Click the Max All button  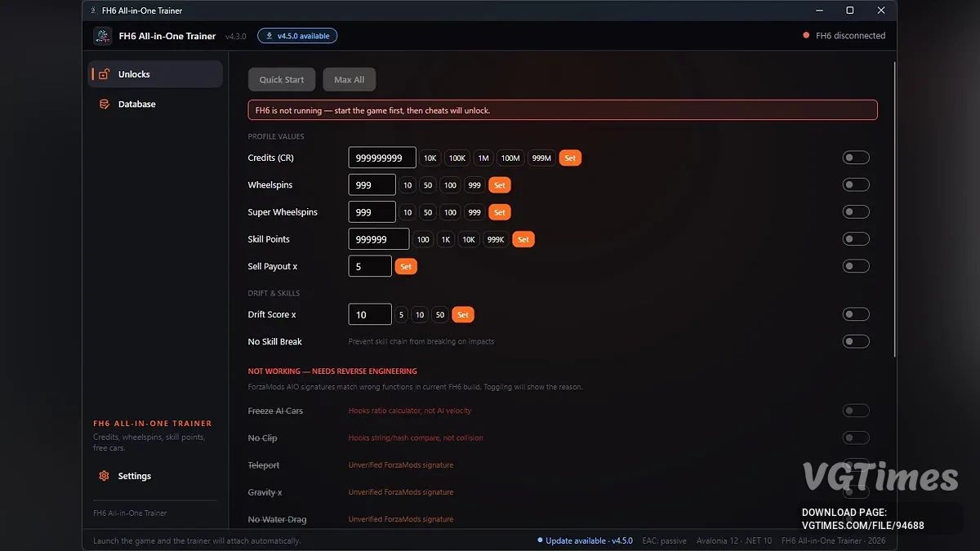(x=349, y=79)
